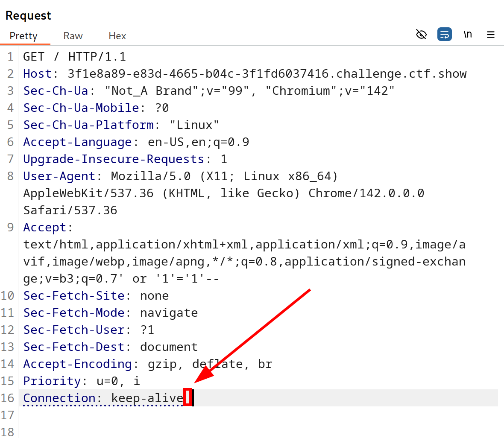Switch to the Hex tab
Screen dimensions: 504x438
[x=117, y=36]
